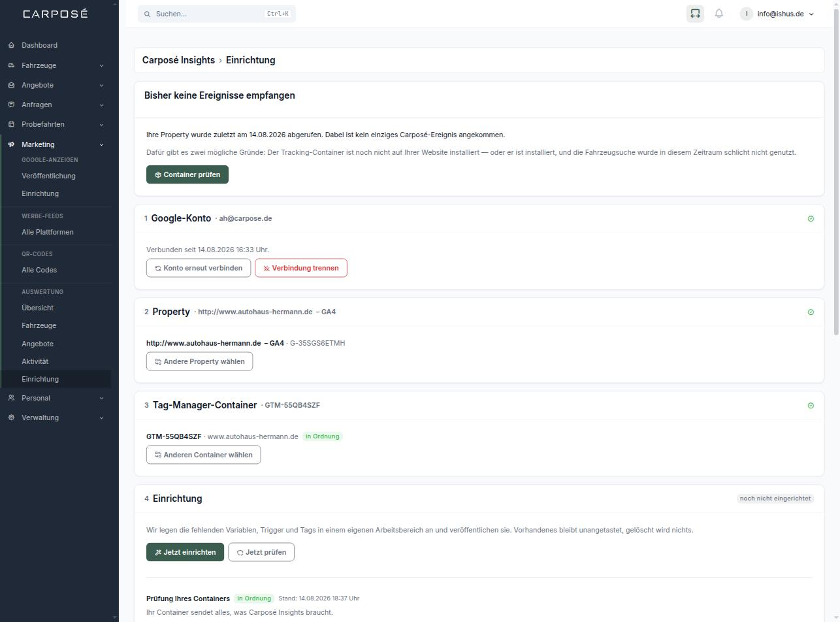Click the Angebote icon in sidebar
840x622 pixels.
point(11,85)
